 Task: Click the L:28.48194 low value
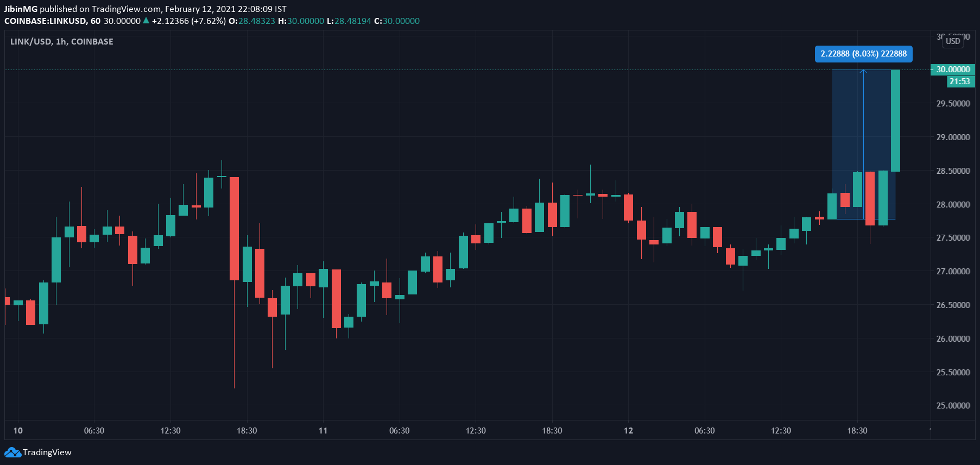349,21
